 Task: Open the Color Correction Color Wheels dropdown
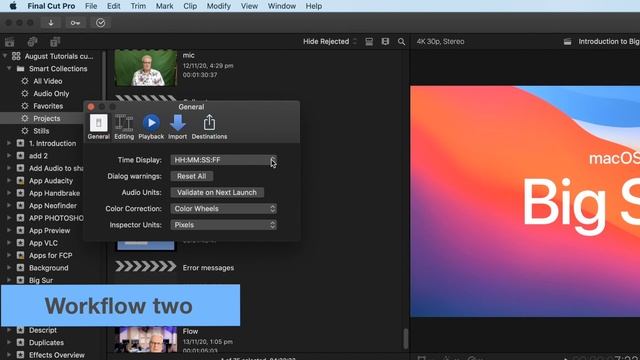[224, 209]
